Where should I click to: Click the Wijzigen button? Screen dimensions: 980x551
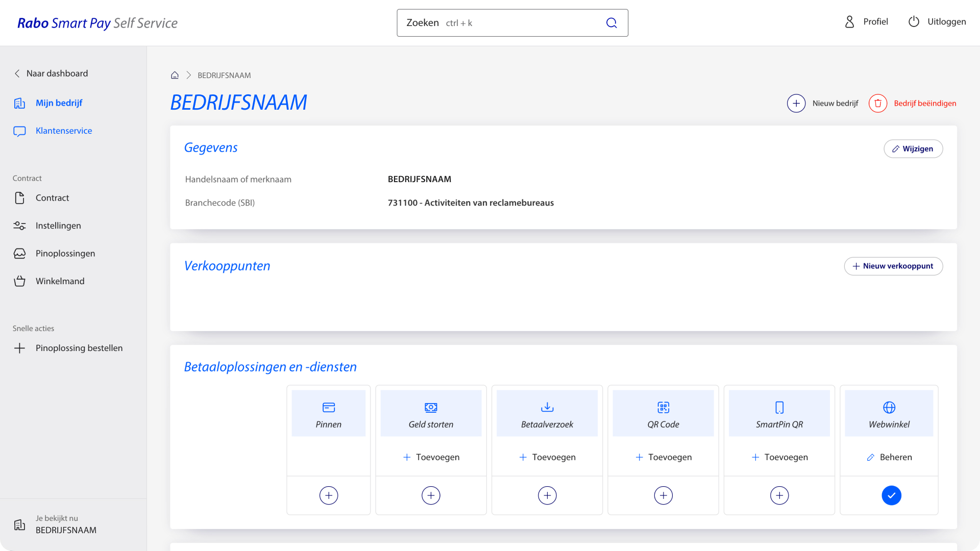(x=913, y=149)
